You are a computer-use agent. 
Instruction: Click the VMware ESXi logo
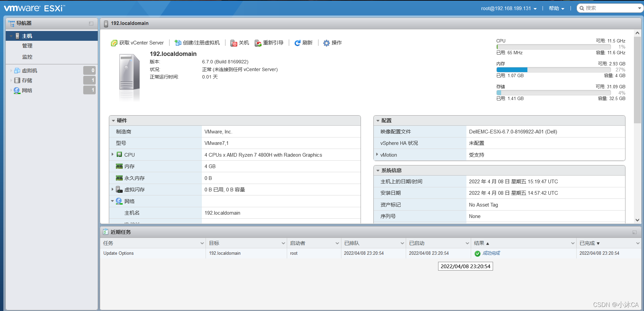click(x=35, y=8)
